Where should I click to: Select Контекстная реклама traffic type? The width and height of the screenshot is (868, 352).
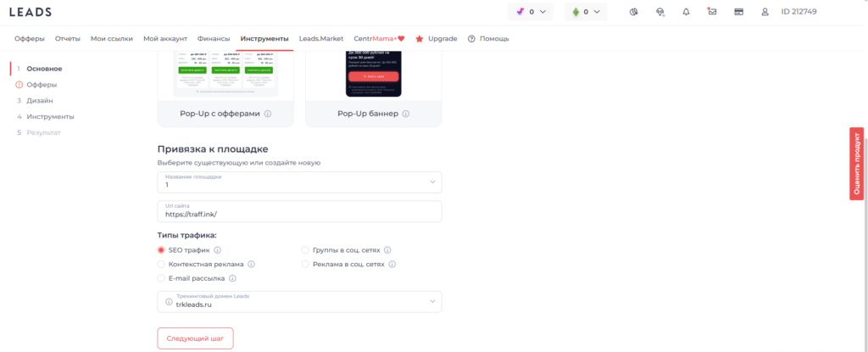[161, 264]
